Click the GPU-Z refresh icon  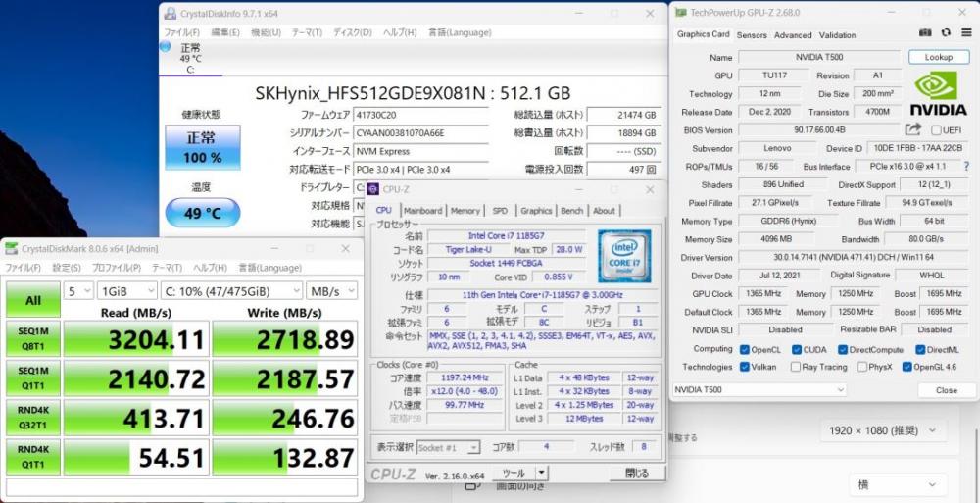tap(946, 33)
